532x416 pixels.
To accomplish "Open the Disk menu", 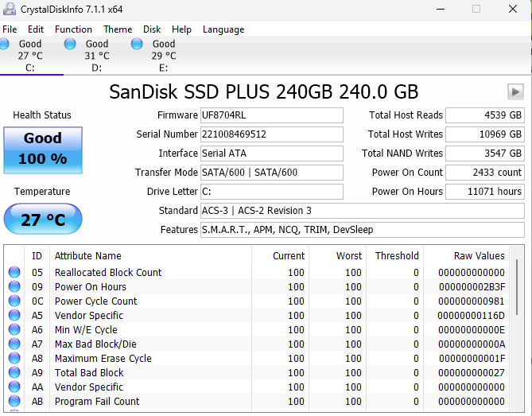I will pos(152,29).
